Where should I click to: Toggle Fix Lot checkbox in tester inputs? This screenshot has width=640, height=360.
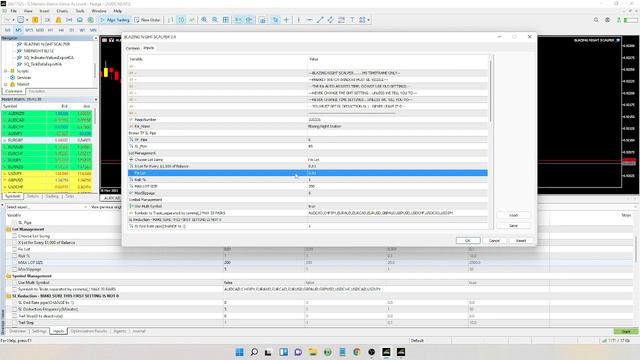point(15,249)
